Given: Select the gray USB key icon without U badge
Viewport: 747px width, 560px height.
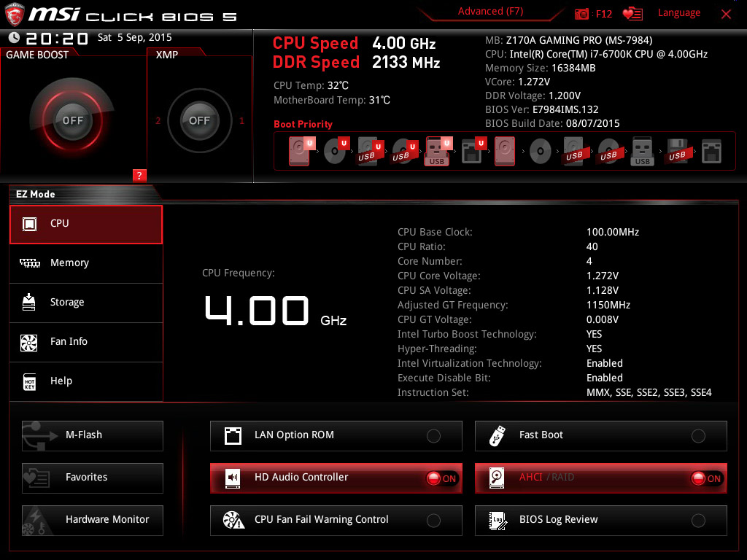Looking at the screenshot, I should (x=642, y=152).
